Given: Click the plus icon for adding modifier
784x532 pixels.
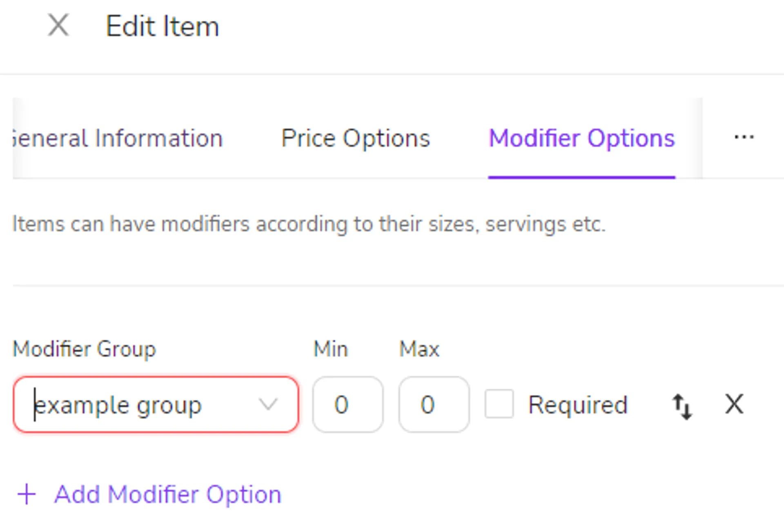Looking at the screenshot, I should pyautogui.click(x=27, y=494).
